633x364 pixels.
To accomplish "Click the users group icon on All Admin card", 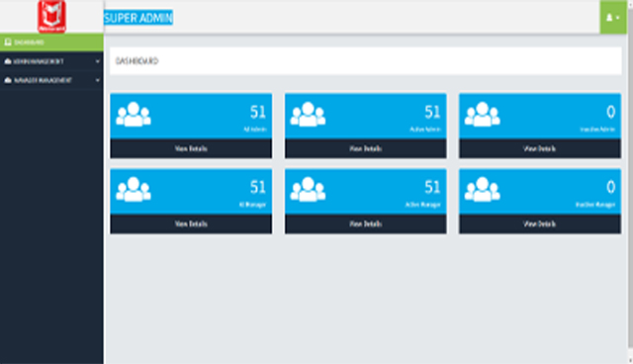I will tap(134, 114).
